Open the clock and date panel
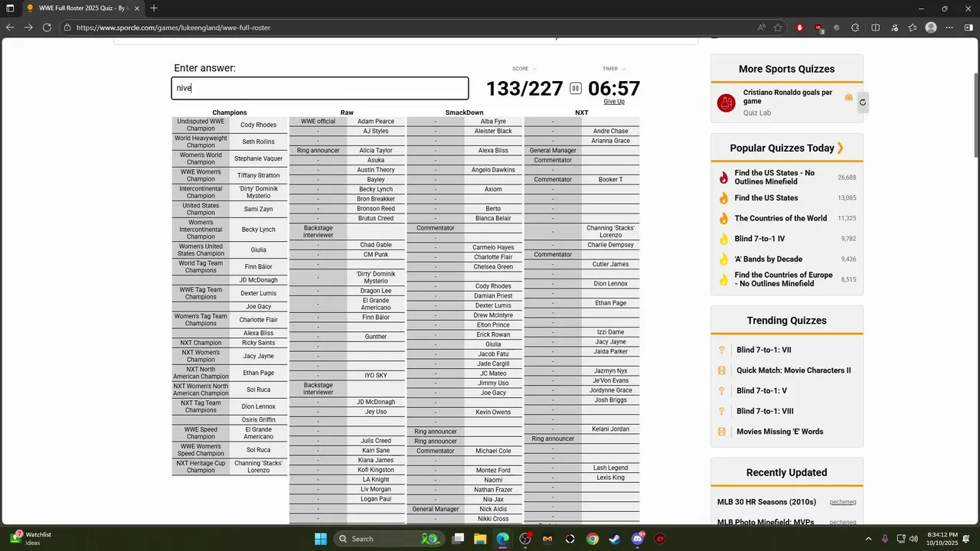 (x=942, y=539)
